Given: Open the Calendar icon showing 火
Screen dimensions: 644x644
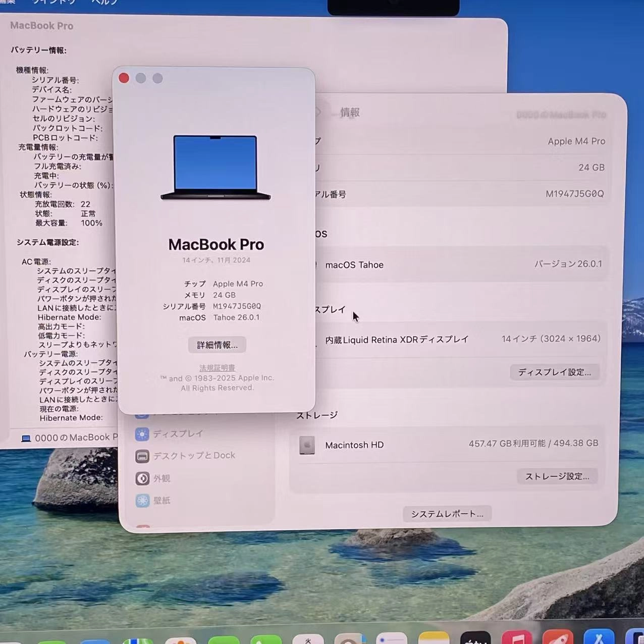Looking at the screenshot, I should coord(308,639).
